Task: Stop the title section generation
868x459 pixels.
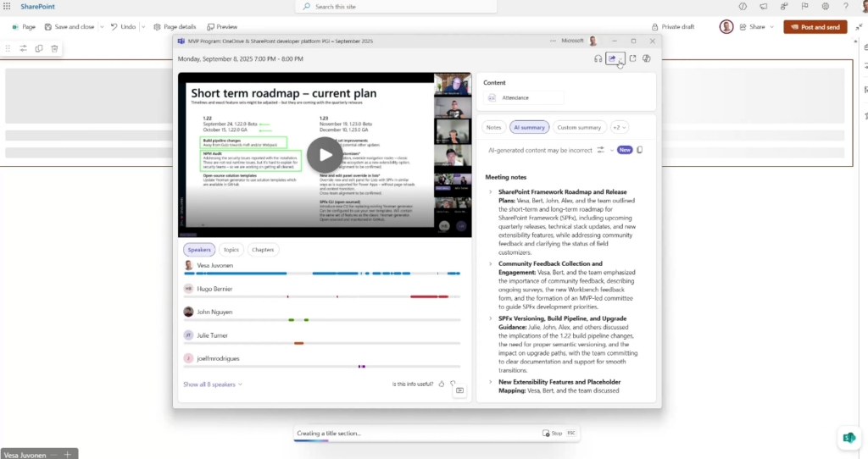Action: (553, 434)
